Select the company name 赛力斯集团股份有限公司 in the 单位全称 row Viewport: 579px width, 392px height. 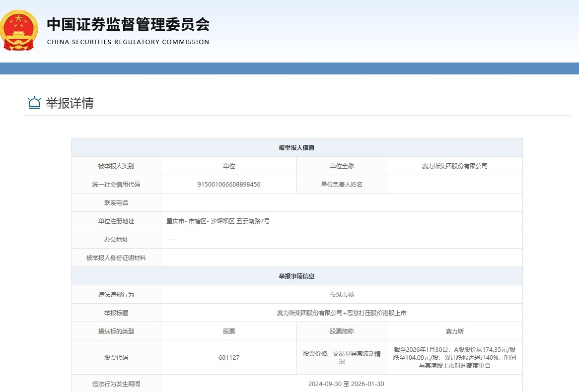(454, 166)
